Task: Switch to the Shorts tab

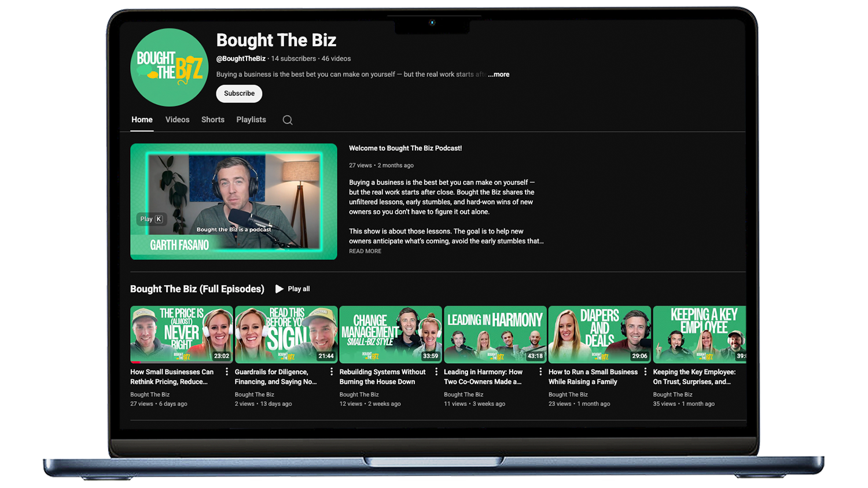Action: [212, 120]
